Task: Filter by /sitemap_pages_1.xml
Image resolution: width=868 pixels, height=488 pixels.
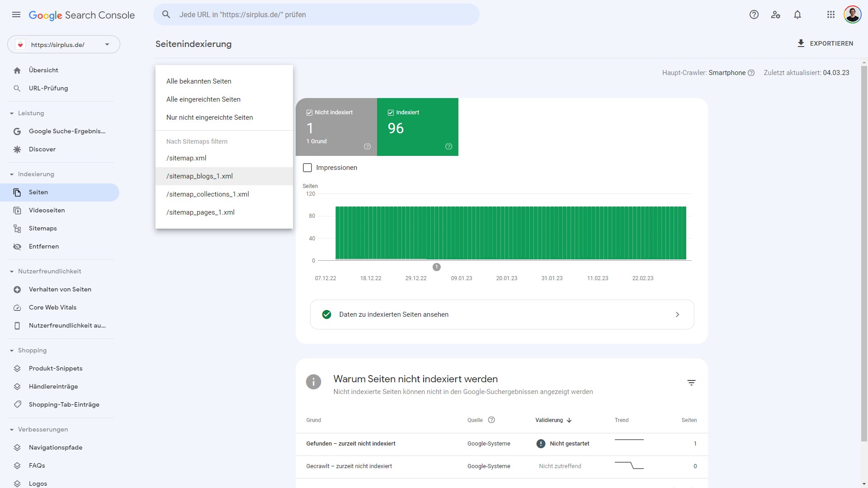Action: point(224,212)
